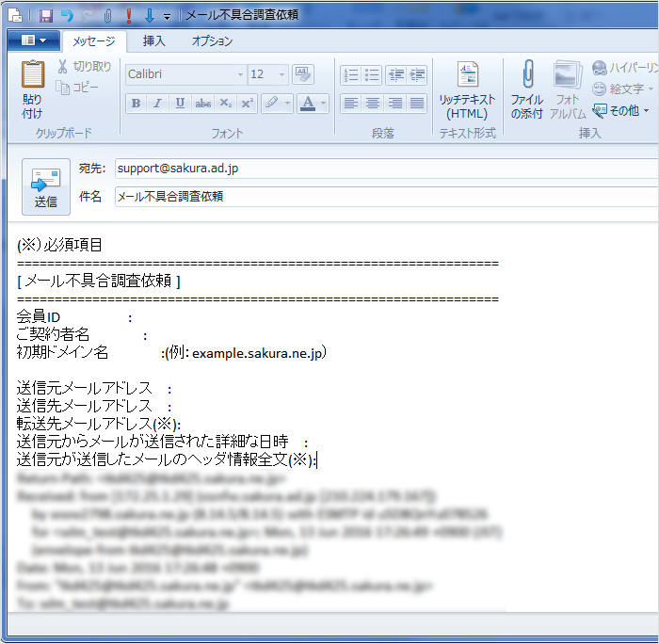Switch to the 挿入 (Insert) tab
Image resolution: width=659 pixels, height=644 pixels.
(154, 41)
